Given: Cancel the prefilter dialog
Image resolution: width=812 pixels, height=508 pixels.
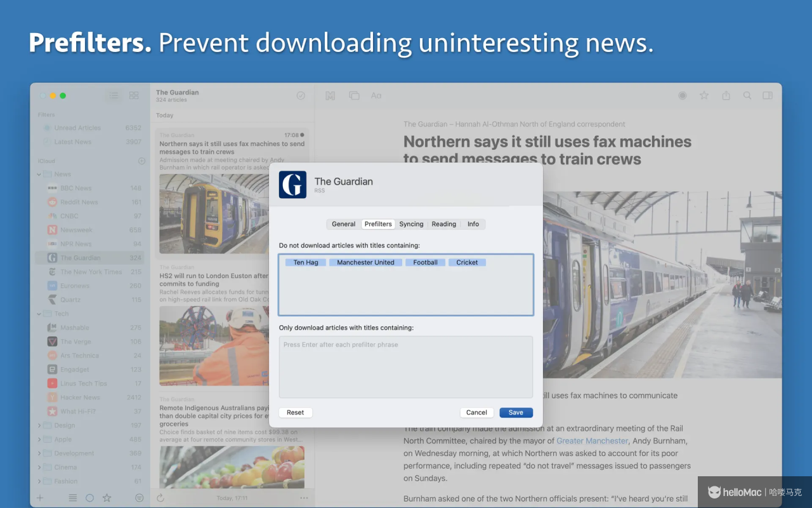Looking at the screenshot, I should [x=476, y=413].
